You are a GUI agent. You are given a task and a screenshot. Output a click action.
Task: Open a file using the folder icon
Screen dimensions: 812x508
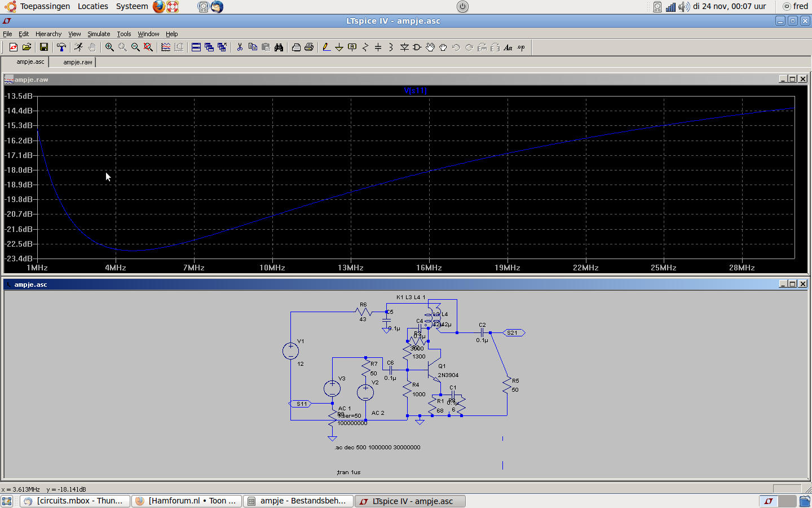(x=27, y=47)
